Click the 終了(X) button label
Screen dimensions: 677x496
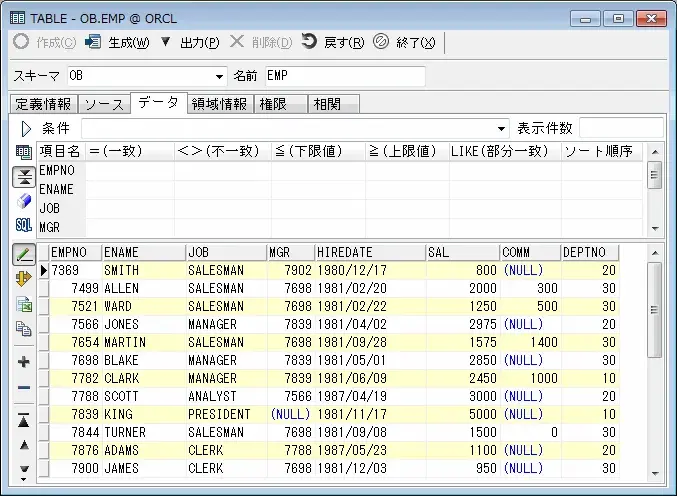pos(415,42)
